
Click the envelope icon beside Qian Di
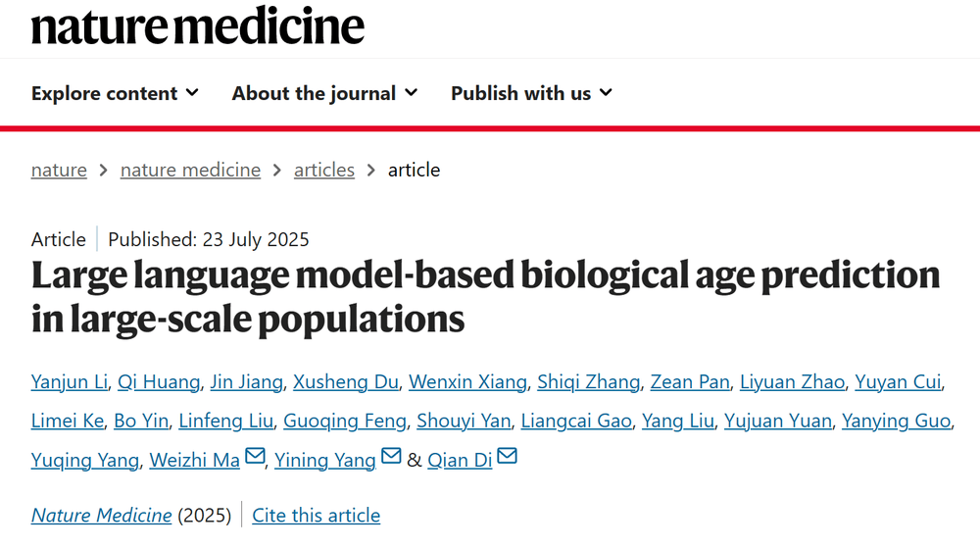click(x=507, y=457)
